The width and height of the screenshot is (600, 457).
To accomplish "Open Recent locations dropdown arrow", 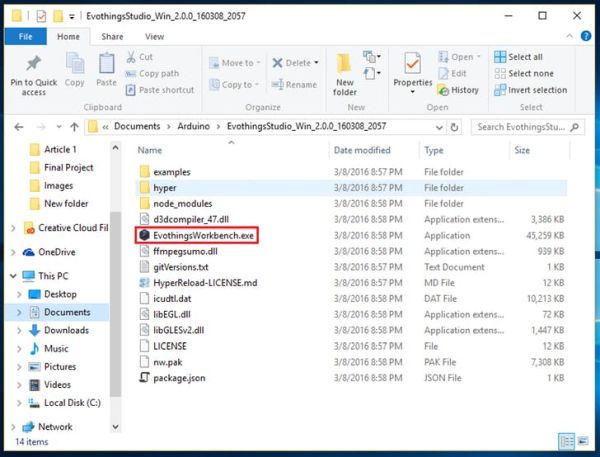I will point(59,127).
